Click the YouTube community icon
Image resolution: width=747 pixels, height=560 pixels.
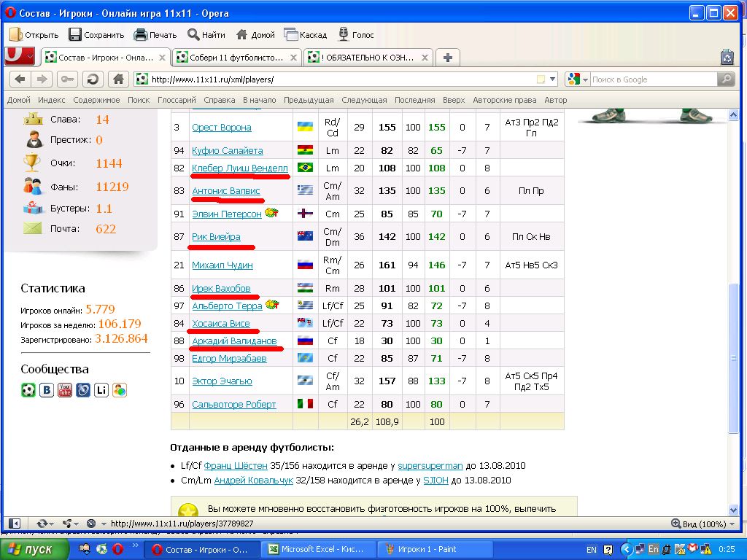[65, 390]
